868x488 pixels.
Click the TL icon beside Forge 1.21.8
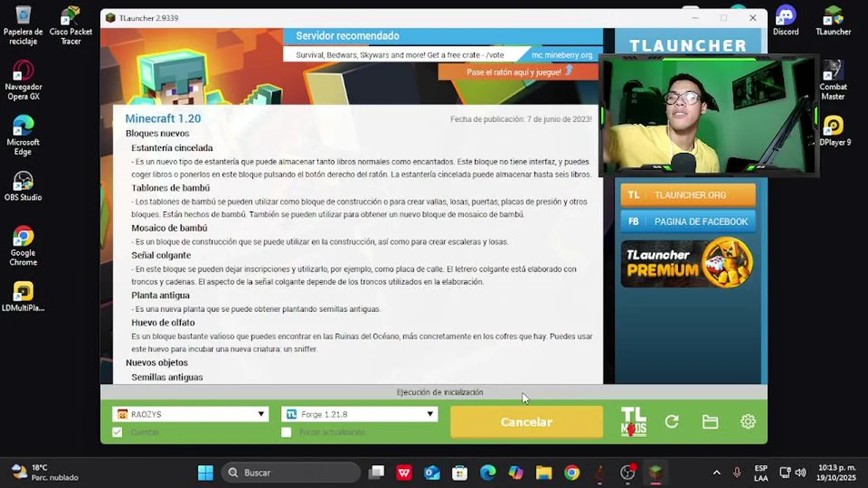point(292,414)
